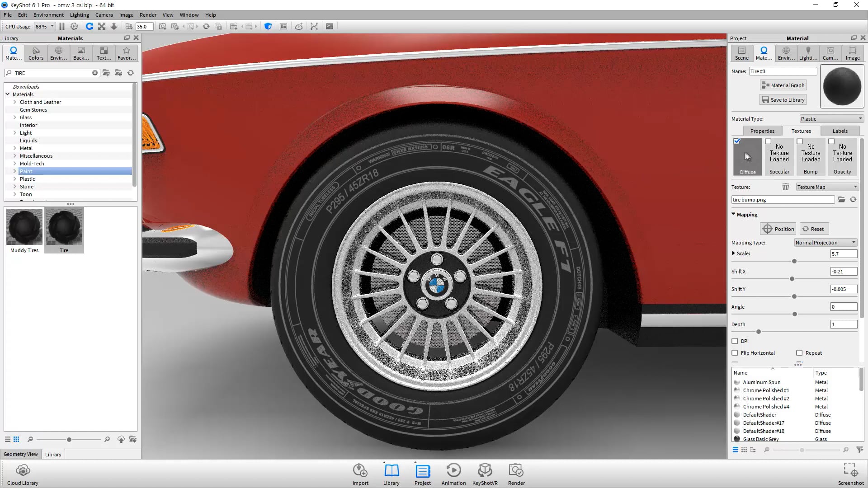
Task: Open the Animation timeline
Action: pos(453,474)
